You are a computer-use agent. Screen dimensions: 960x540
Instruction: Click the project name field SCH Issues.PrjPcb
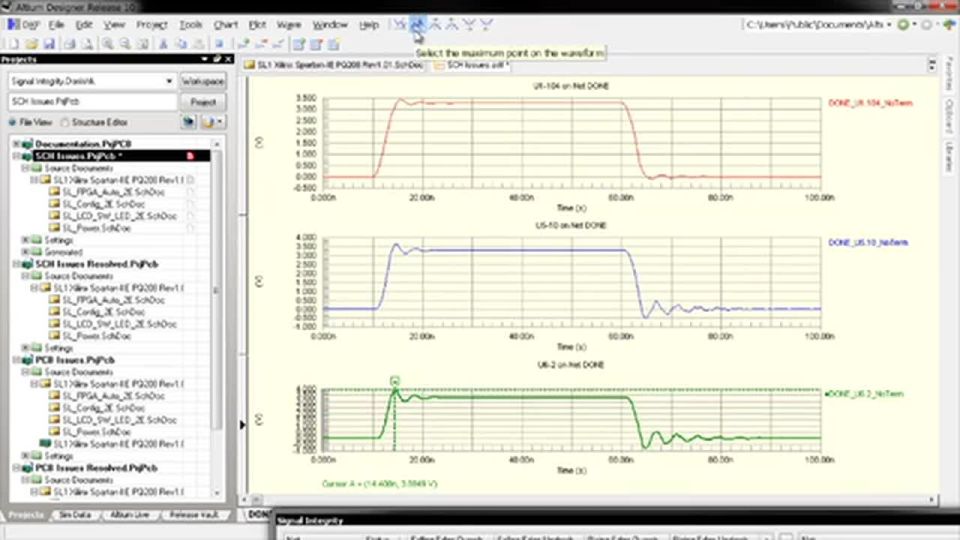92,102
